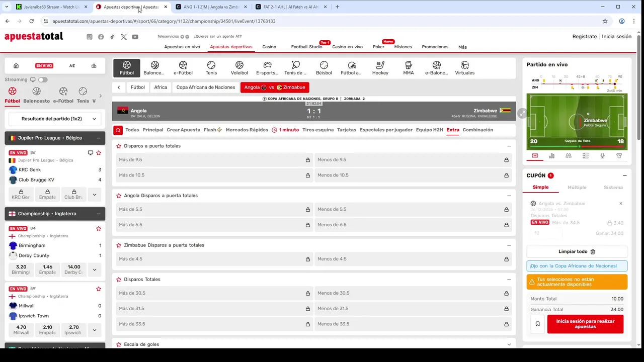Image resolution: width=644 pixels, height=362 pixels.
Task: Select the Más de 9.5 odds button
Action: (x=213, y=160)
